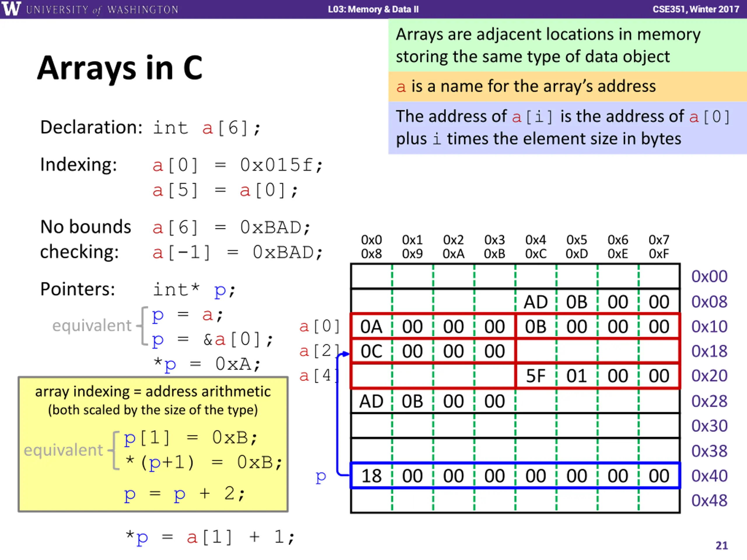Click the 'equivalent' label inside the yellow box
The image size is (747, 560).
[63, 450]
